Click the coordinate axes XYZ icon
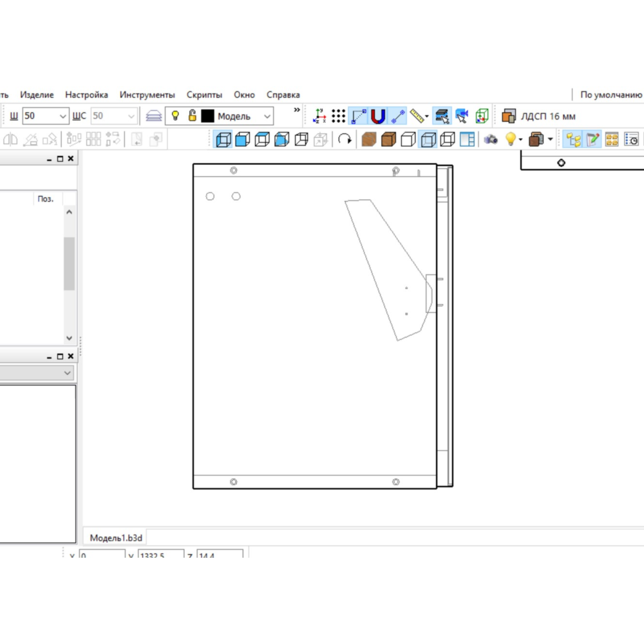This screenshot has width=644, height=644. click(x=319, y=117)
